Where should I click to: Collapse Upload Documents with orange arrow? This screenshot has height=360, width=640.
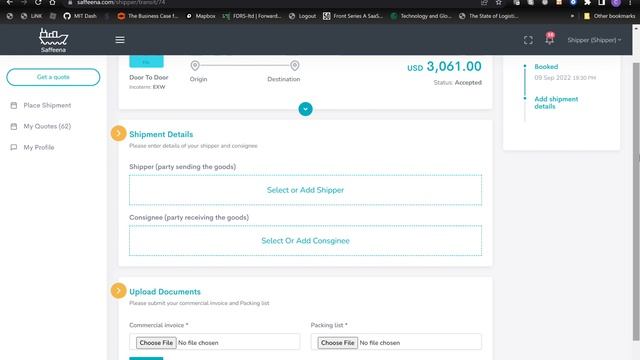click(118, 291)
